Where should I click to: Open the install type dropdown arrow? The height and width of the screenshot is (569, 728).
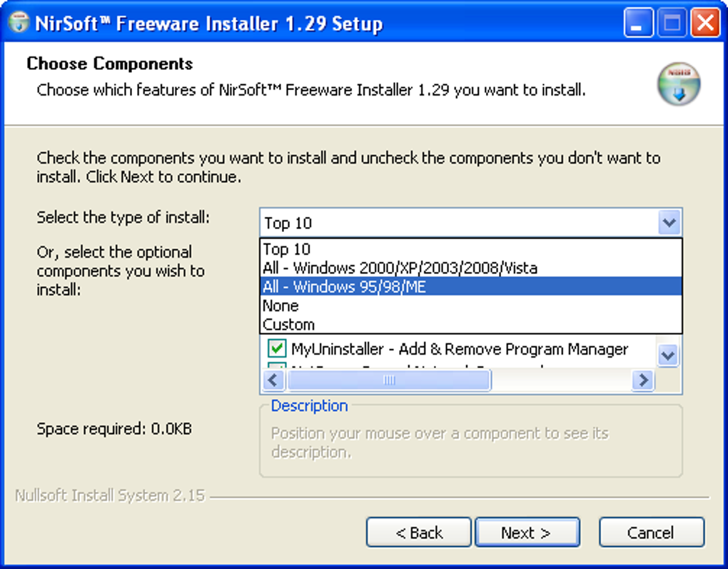[669, 223]
